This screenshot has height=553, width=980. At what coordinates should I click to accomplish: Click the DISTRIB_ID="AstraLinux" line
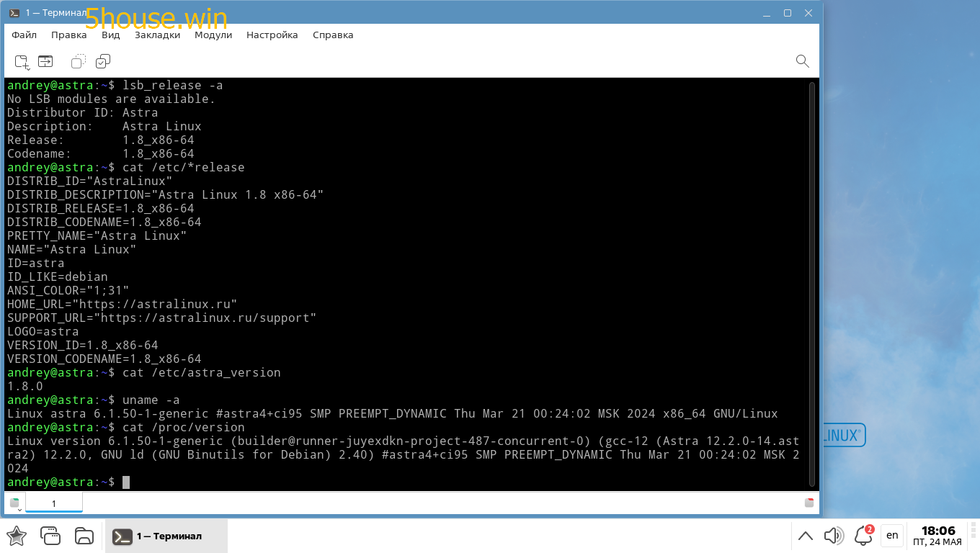click(90, 181)
